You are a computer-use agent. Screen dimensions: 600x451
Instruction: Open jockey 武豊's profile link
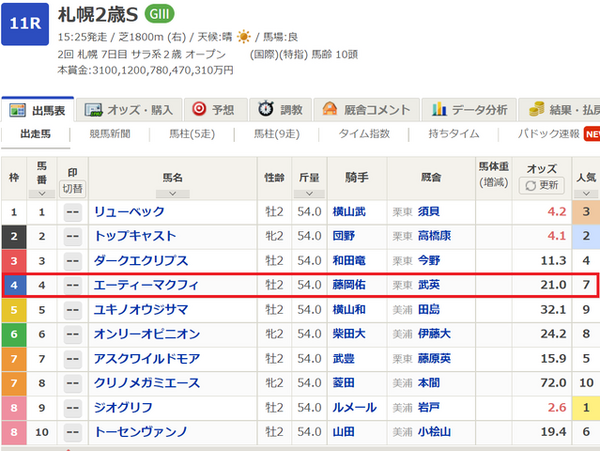coord(343,358)
